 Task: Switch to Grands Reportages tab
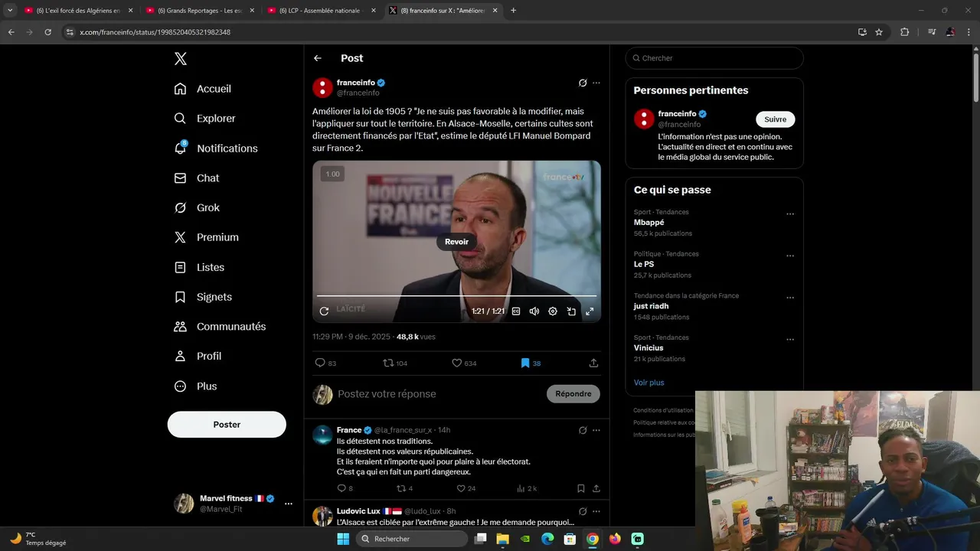click(x=199, y=11)
